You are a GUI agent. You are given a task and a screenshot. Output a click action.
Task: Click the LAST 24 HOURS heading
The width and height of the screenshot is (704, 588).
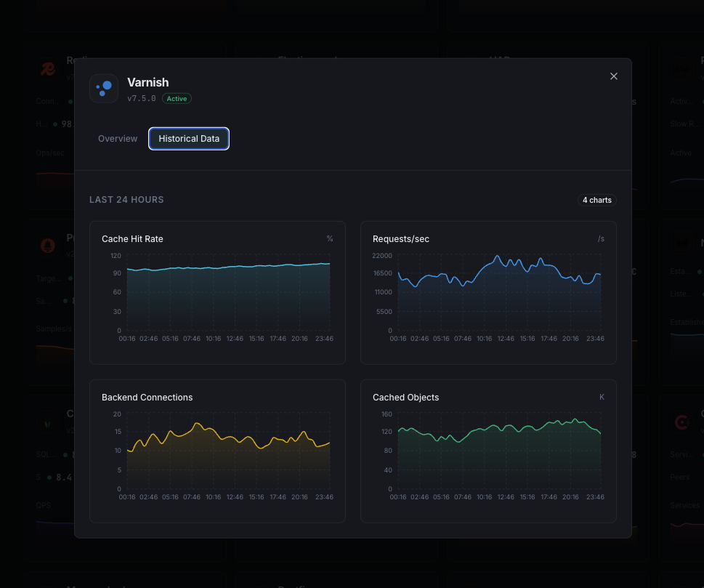(128, 199)
